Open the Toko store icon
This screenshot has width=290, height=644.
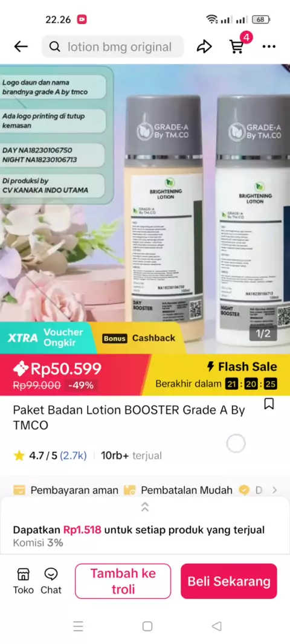[24, 581]
